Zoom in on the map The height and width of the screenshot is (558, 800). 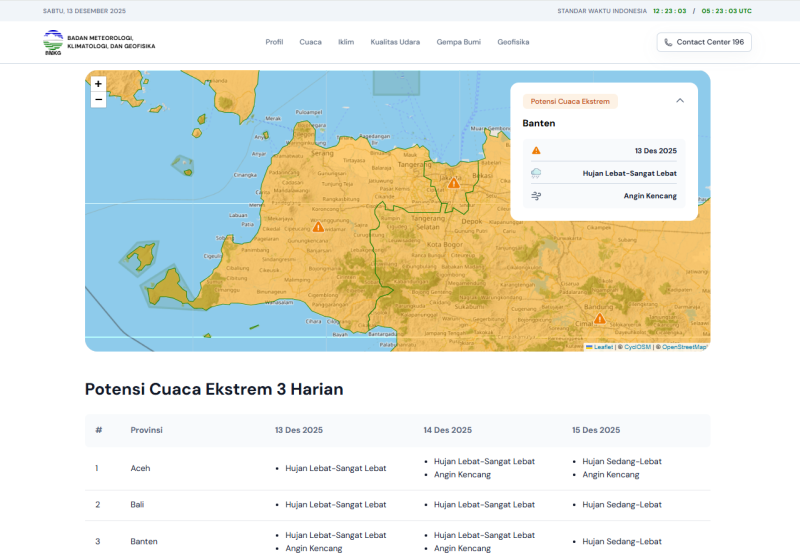coord(98,84)
